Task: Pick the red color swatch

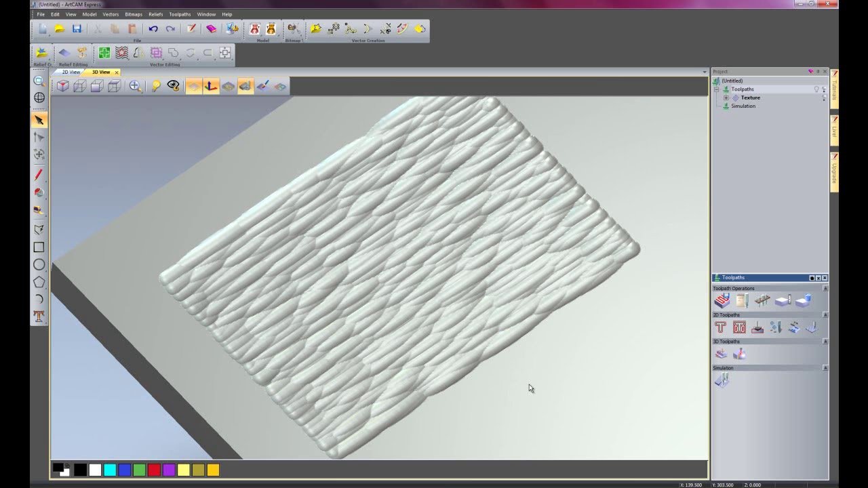Action: [x=154, y=470]
